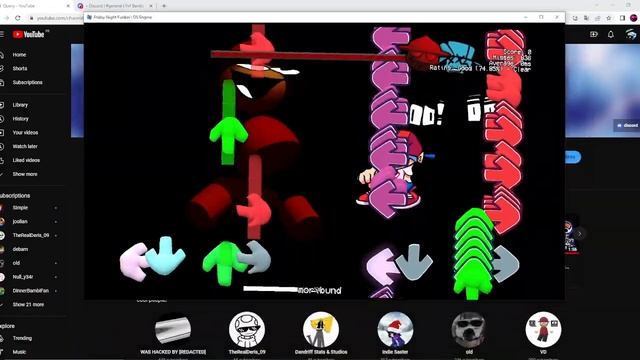Open YouTube notifications bell
This screenshot has height=360, width=640.
tap(611, 35)
